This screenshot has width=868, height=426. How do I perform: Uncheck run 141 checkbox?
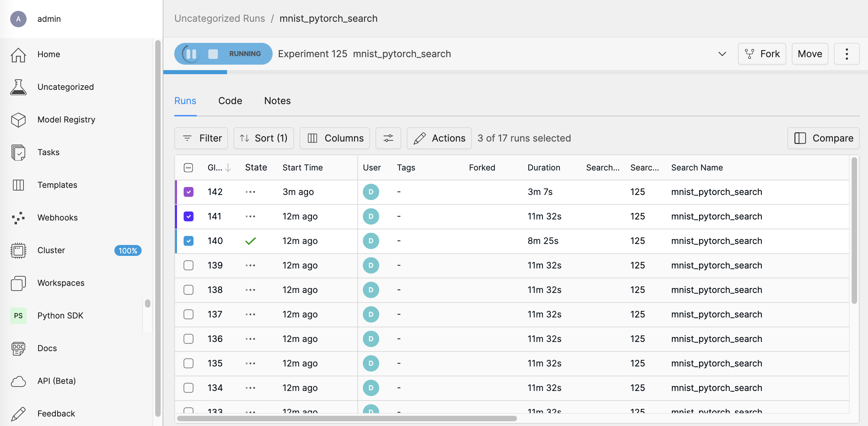pyautogui.click(x=189, y=216)
